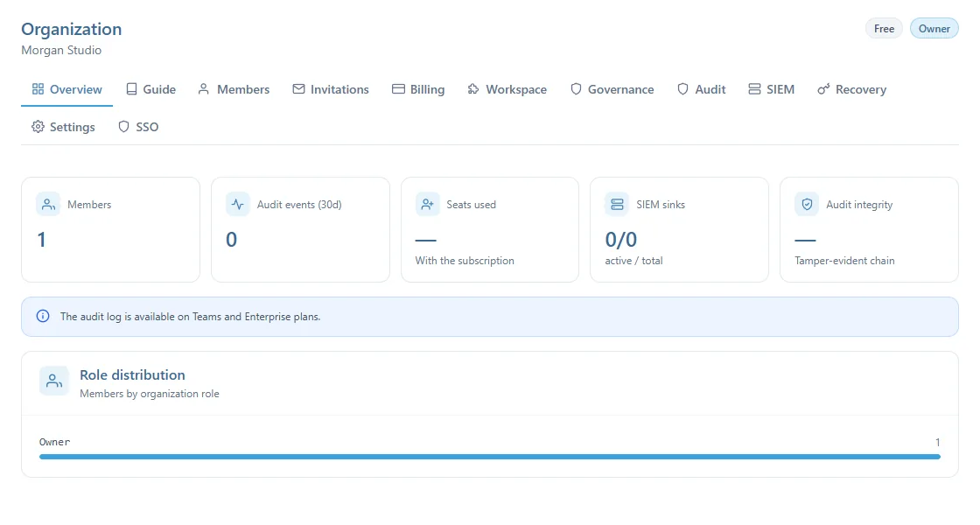This screenshot has width=980, height=525.
Task: Open the Settings tab
Action: tap(63, 127)
